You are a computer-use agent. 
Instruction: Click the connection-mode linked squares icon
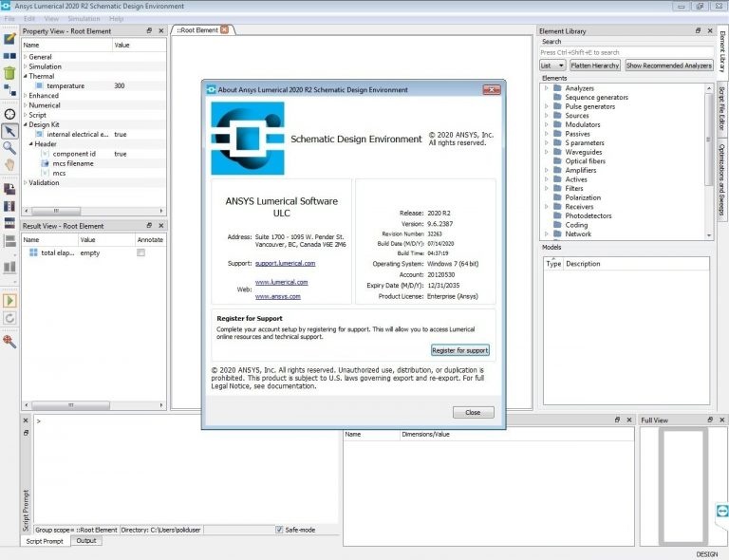click(9, 89)
